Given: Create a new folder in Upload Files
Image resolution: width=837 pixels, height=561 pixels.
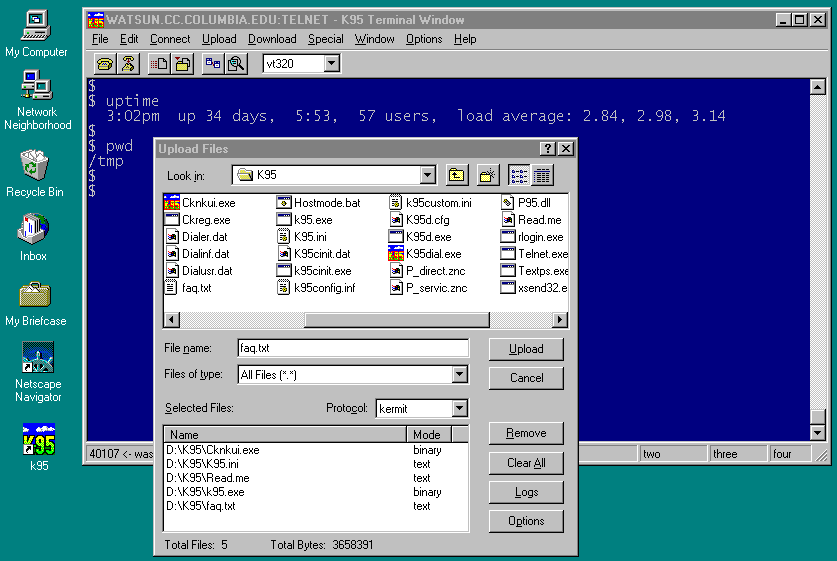Looking at the screenshot, I should pyautogui.click(x=487, y=175).
